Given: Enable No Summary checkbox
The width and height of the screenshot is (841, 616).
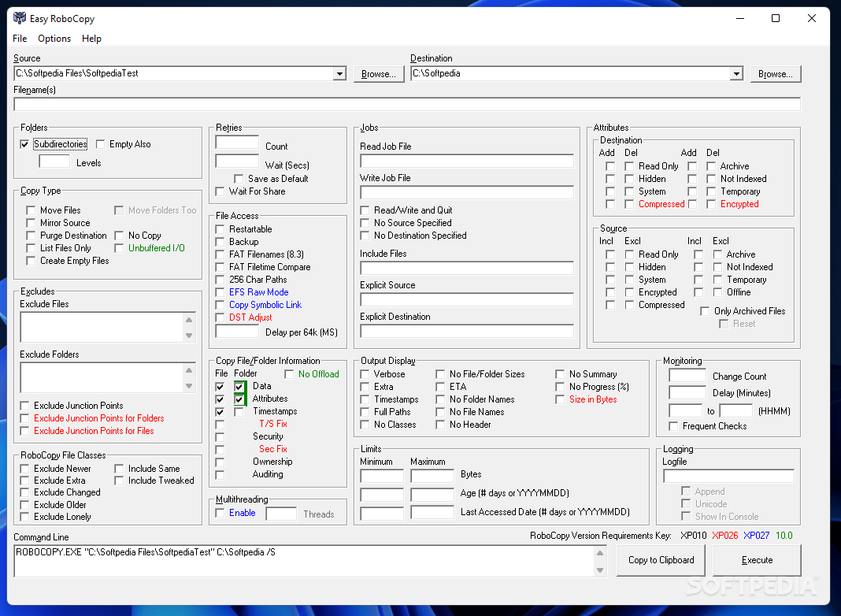Looking at the screenshot, I should click(560, 374).
